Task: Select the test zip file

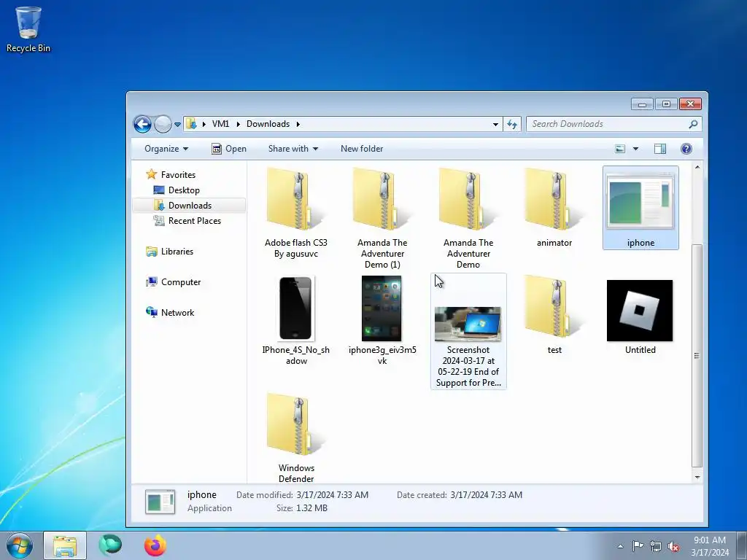Action: point(554,315)
